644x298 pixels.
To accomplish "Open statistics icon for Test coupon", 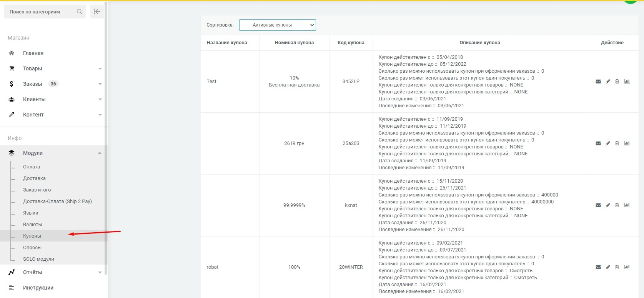I will tap(627, 82).
